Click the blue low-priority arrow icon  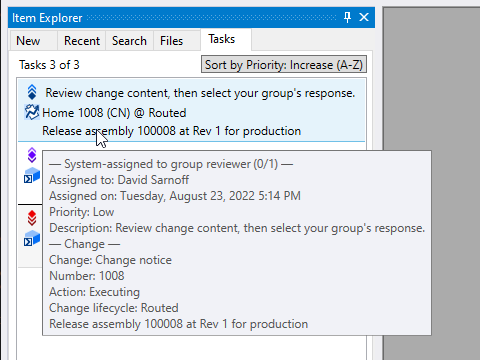(32, 92)
